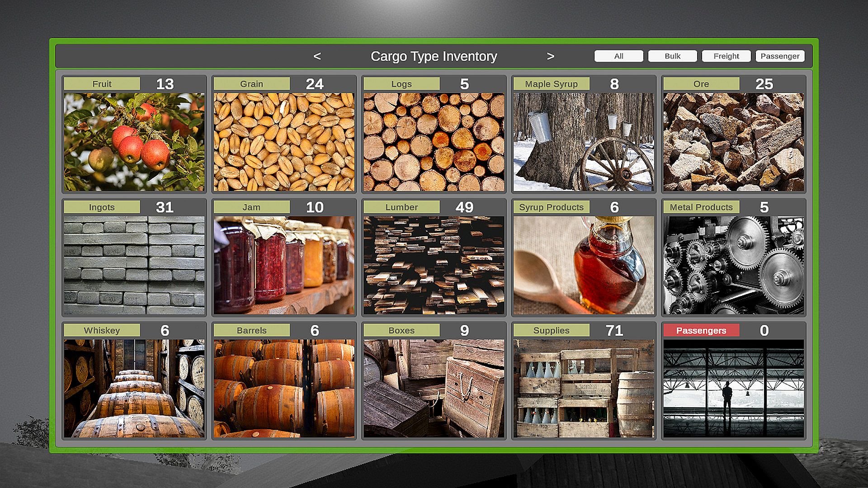Go to next inventory page arrow
This screenshot has width=868, height=488.
pos(550,56)
